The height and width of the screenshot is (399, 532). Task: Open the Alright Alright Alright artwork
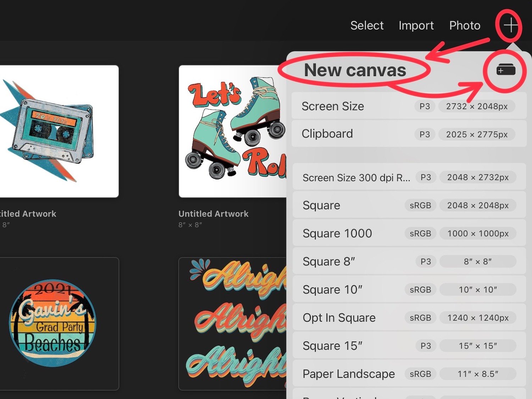tap(232, 323)
